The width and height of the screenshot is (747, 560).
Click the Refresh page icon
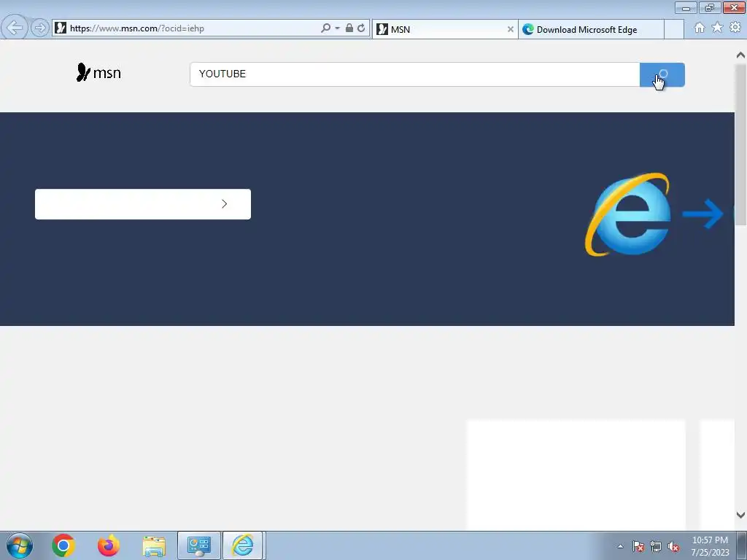click(x=361, y=28)
